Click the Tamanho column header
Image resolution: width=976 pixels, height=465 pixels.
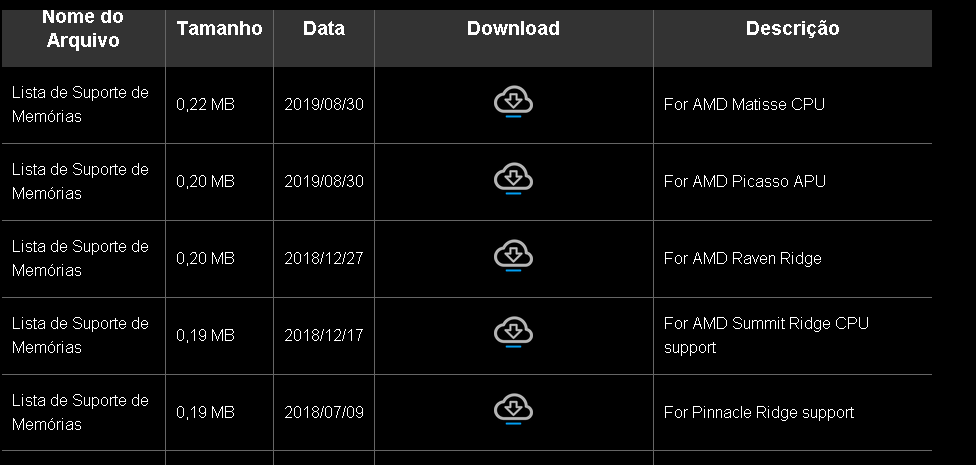click(x=219, y=29)
